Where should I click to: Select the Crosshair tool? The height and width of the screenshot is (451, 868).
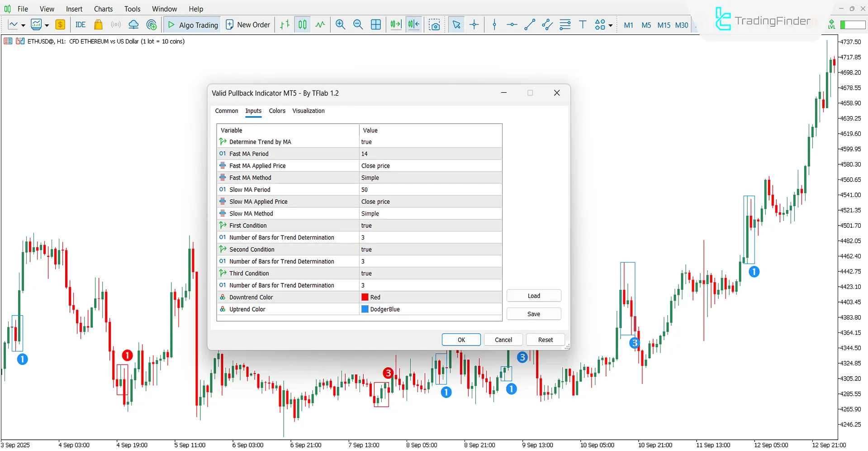point(474,24)
